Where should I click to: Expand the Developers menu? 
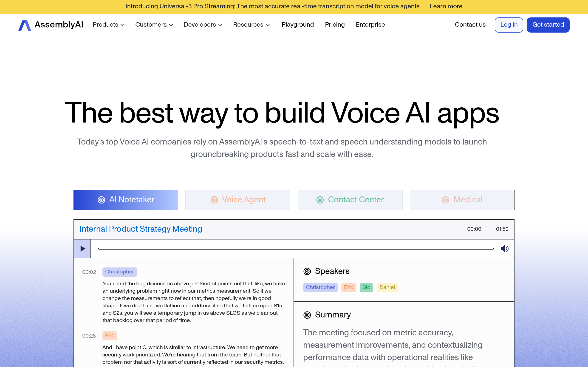coord(203,25)
